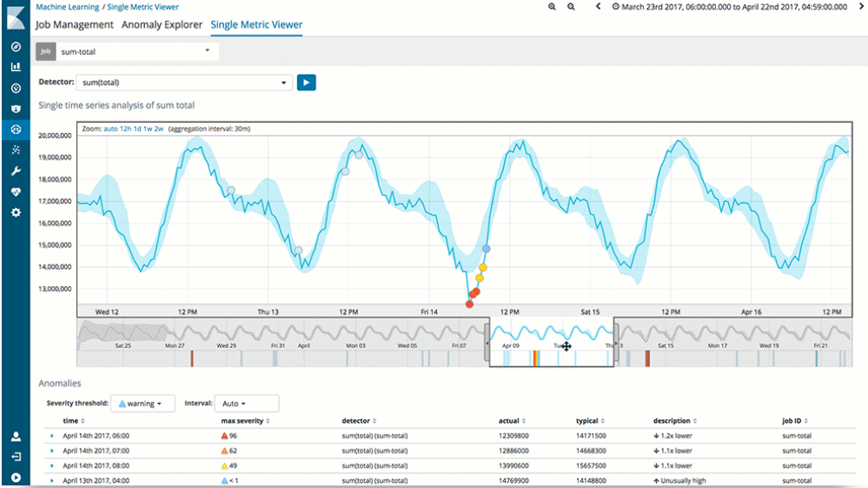The image size is (868, 488).
Task: Set chart zoom to 2w
Action: 159,129
